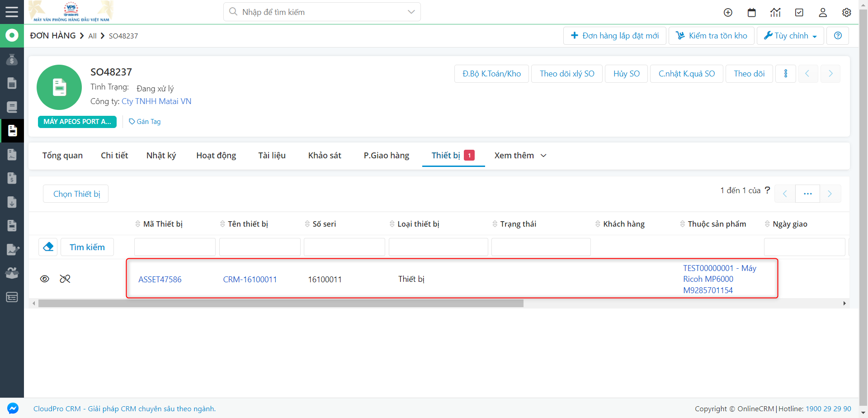Screen dimensions: 868x418
Task: Switch to the P.Giao hàng tab
Action: coord(387,156)
